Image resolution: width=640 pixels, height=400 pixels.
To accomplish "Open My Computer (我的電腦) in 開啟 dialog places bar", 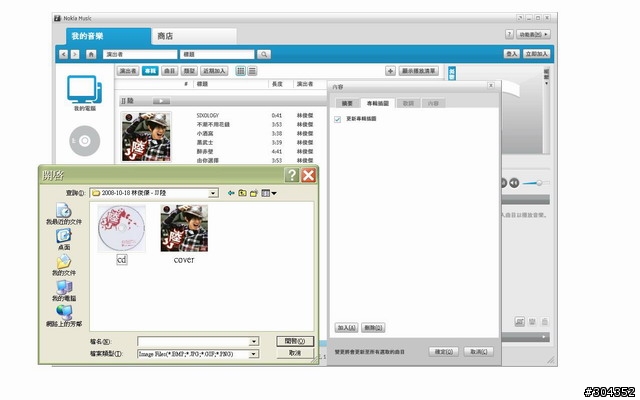I will tap(64, 291).
